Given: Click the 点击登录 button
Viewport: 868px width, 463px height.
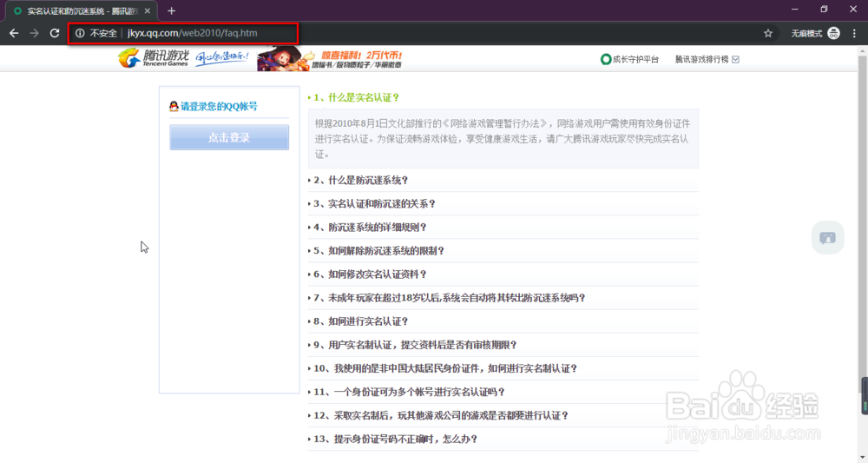Looking at the screenshot, I should pos(229,137).
